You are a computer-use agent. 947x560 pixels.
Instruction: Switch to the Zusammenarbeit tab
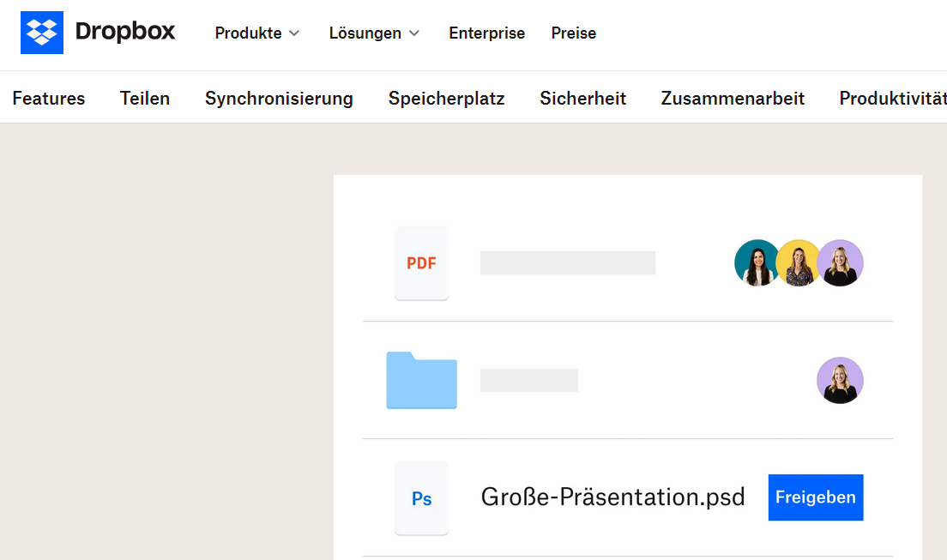(x=733, y=98)
